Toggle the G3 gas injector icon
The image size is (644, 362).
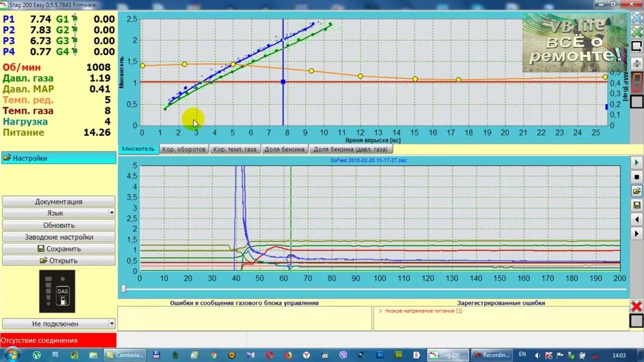(74, 41)
